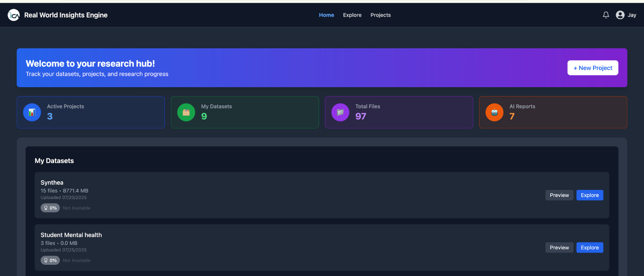Explore the Student Mental health dataset
The width and height of the screenshot is (644, 276).
coord(590,247)
